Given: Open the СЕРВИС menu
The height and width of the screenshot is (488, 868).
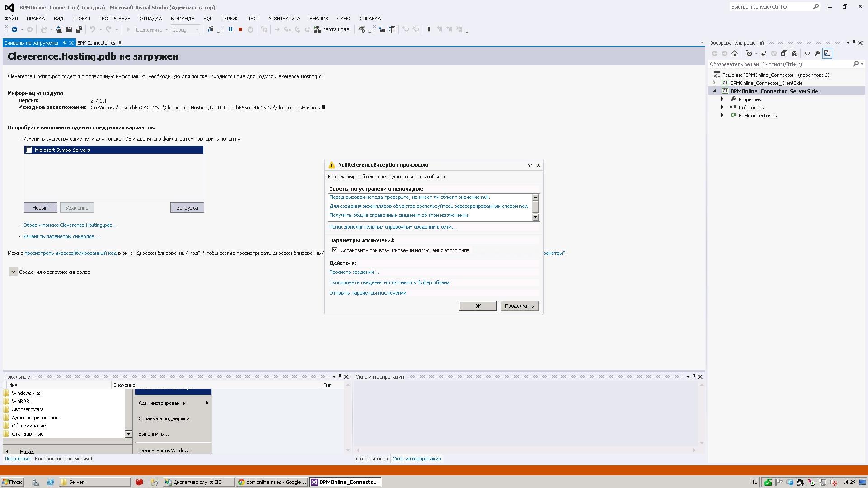Looking at the screenshot, I should point(230,19).
